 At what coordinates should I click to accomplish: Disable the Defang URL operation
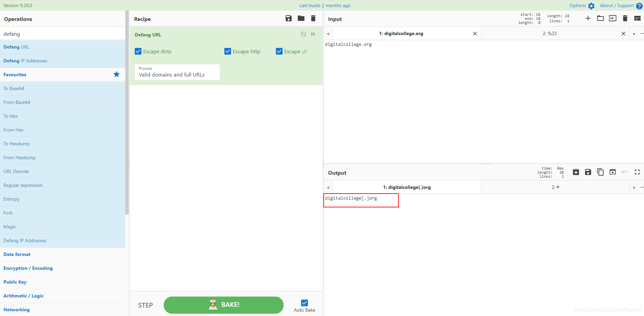click(303, 34)
